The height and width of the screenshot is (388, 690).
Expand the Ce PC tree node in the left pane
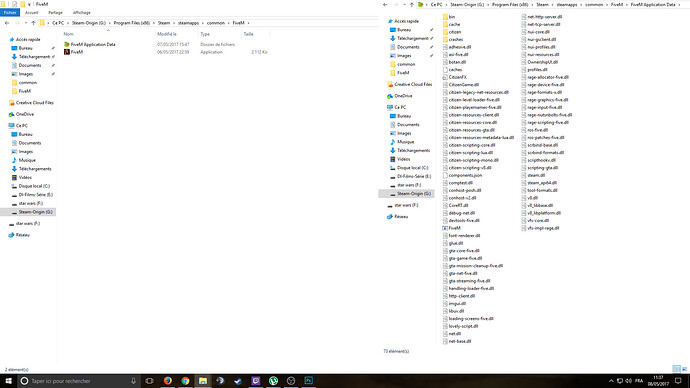(x=5, y=126)
